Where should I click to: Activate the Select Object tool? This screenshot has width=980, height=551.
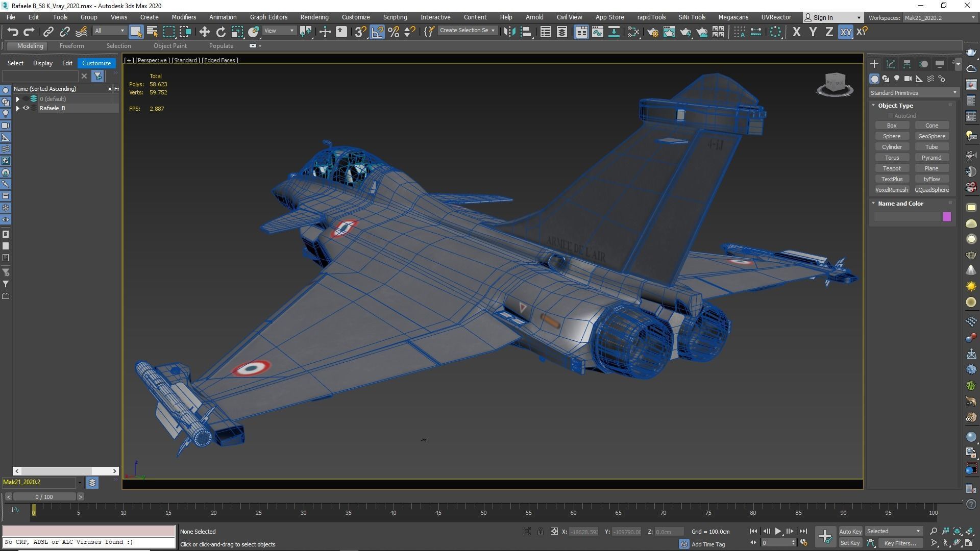[x=136, y=32]
